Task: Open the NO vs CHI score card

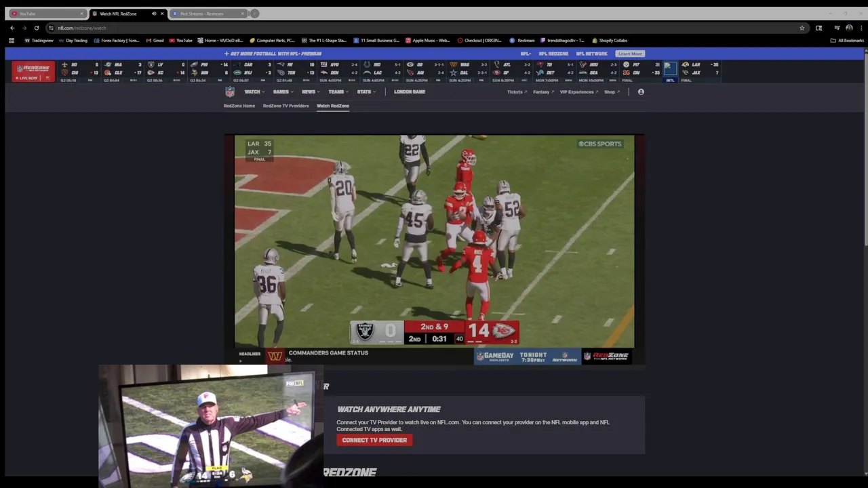Action: [80, 71]
